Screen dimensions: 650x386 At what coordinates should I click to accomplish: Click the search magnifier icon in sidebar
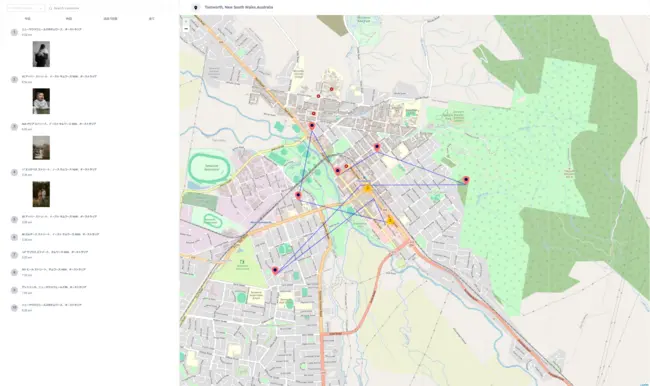(x=51, y=8)
